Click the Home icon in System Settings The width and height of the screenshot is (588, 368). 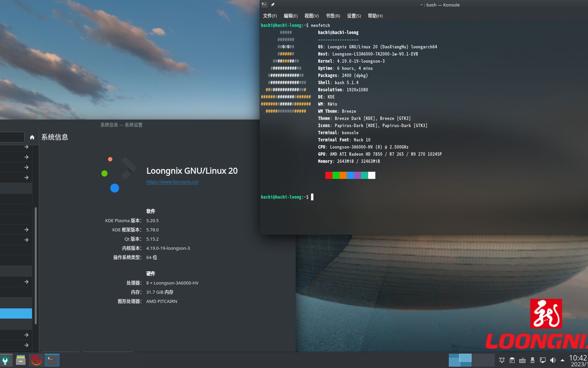(32, 137)
